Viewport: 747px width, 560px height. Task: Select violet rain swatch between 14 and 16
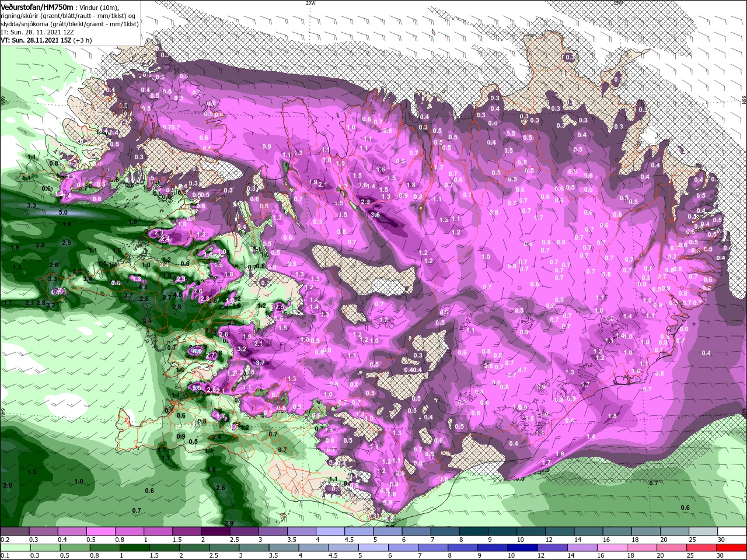tap(581, 548)
